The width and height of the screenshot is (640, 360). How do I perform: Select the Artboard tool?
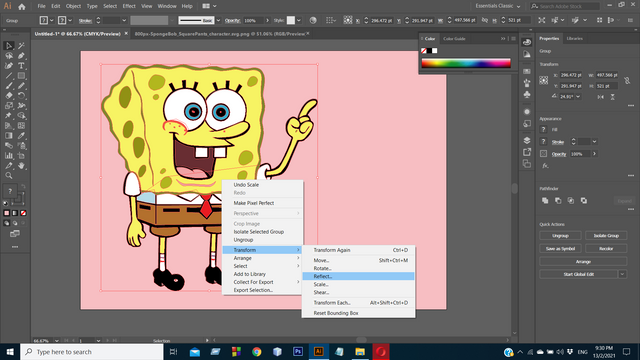[x=21, y=156]
